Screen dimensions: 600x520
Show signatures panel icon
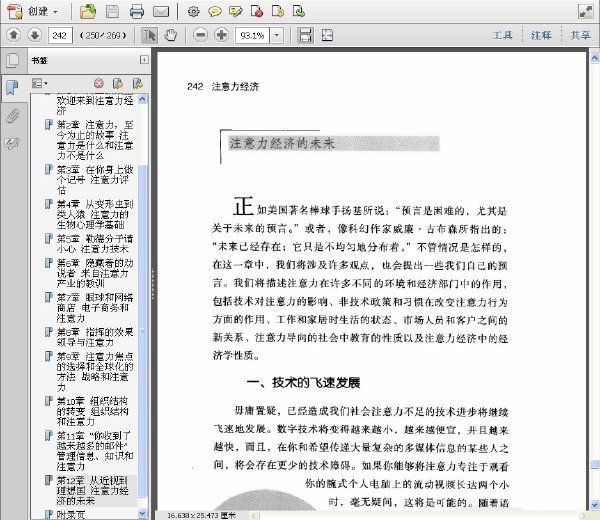13,143
